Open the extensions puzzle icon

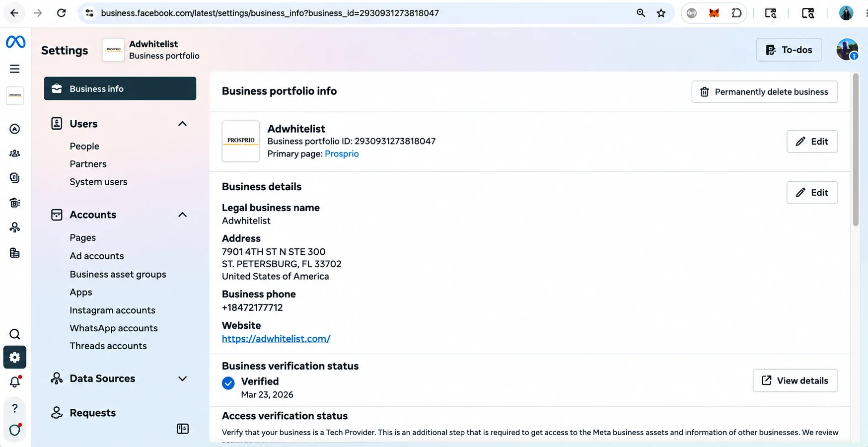pos(736,13)
